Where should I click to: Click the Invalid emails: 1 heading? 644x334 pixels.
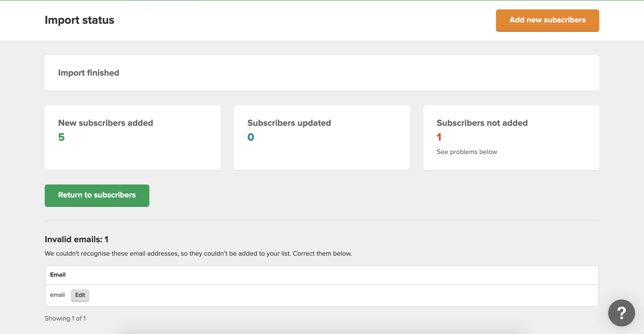coord(76,240)
